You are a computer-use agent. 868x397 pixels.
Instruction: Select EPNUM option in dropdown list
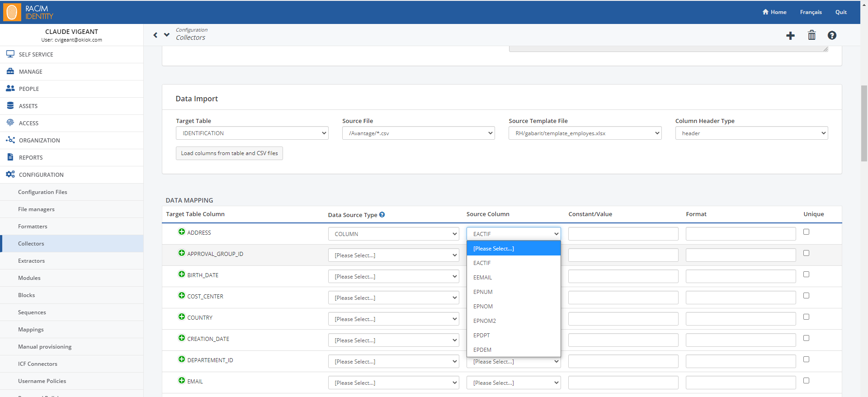[x=514, y=292]
